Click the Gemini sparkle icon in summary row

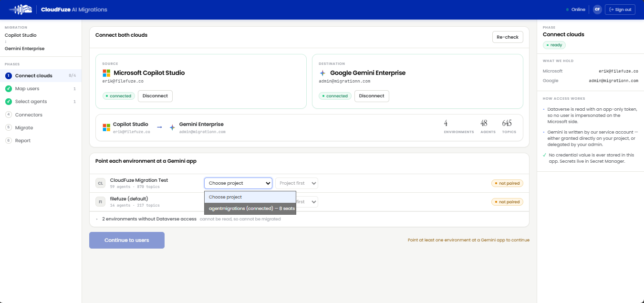click(x=172, y=127)
